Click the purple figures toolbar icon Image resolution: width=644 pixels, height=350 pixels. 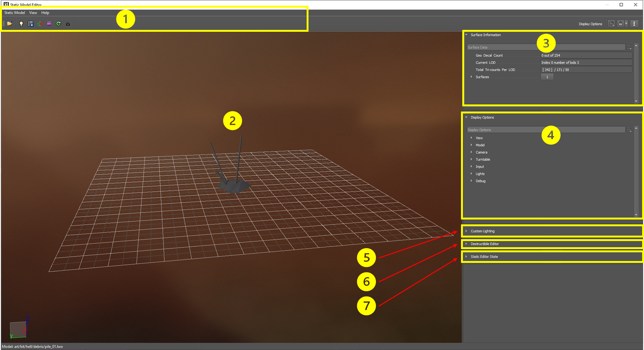49,24
